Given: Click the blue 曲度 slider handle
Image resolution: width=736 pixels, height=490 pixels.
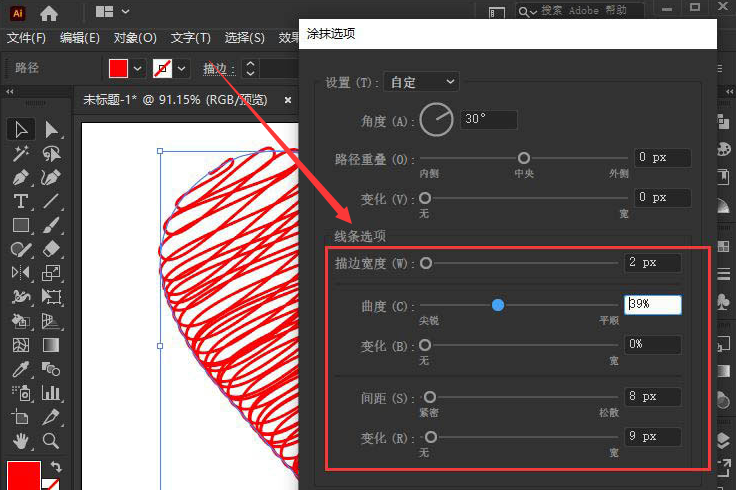Looking at the screenshot, I should 498,305.
